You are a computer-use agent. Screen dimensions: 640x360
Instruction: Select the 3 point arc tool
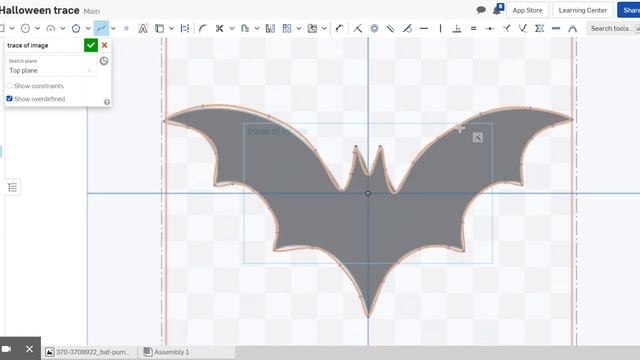tap(51, 28)
